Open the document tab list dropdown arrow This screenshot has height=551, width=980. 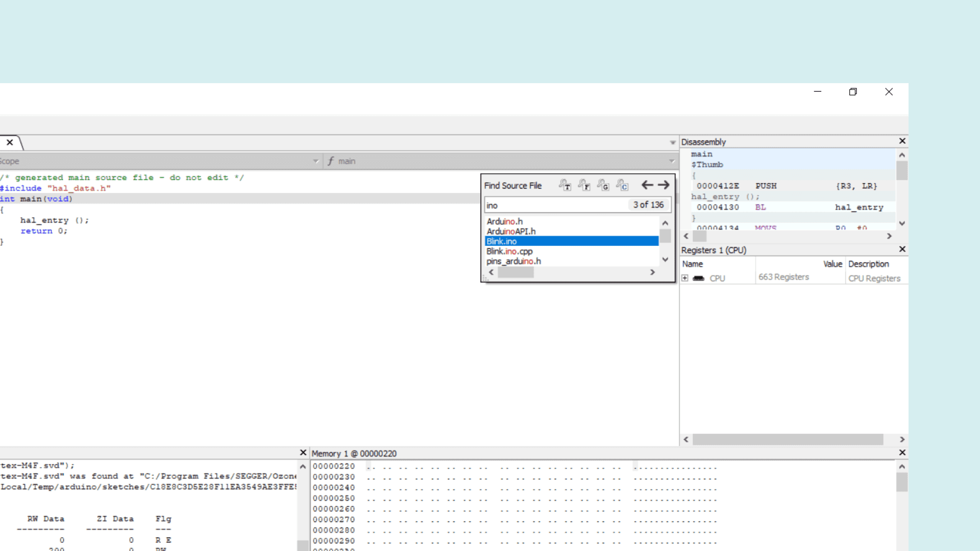click(x=672, y=142)
